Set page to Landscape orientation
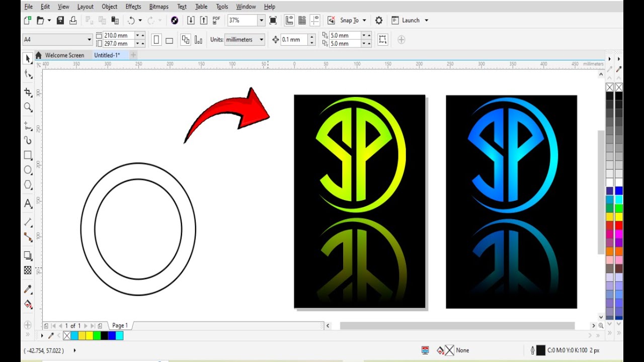Image resolution: width=644 pixels, height=362 pixels. pos(169,40)
